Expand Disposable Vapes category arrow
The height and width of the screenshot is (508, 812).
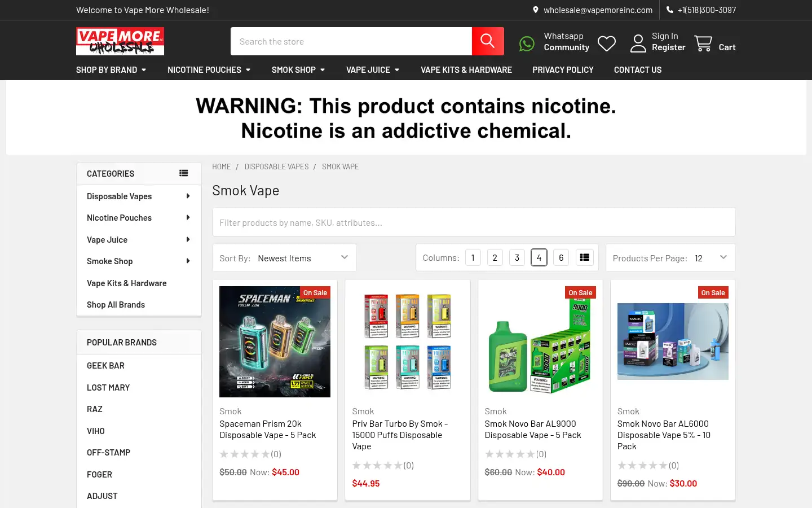coord(188,196)
